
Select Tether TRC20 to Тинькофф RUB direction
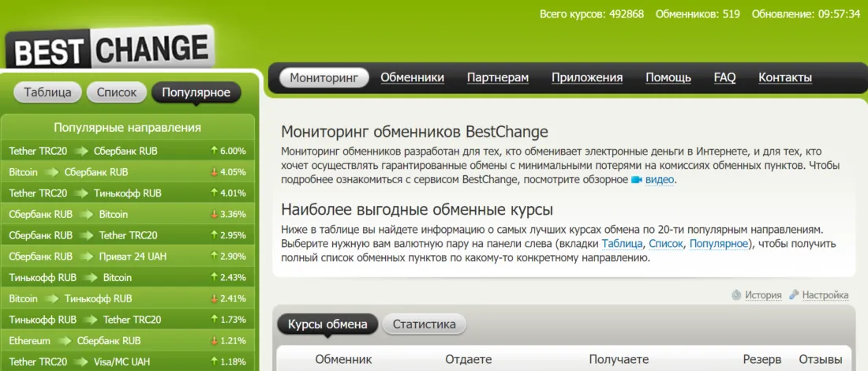[128, 193]
